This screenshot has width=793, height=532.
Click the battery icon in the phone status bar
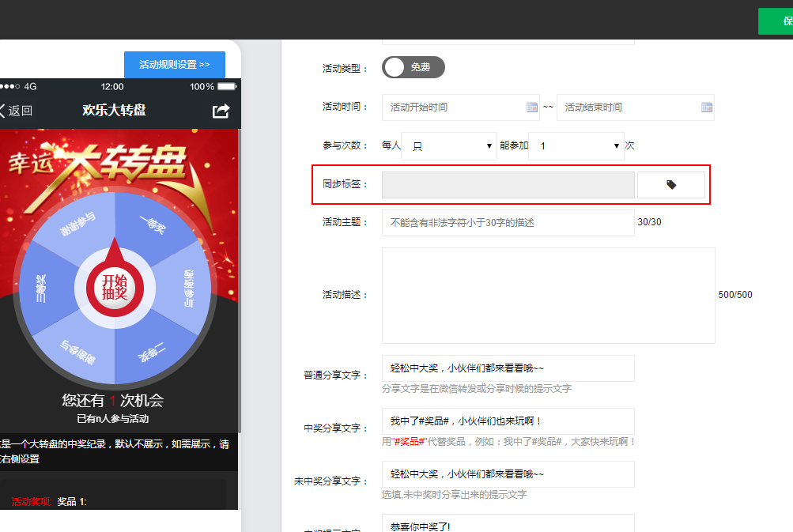227,86
